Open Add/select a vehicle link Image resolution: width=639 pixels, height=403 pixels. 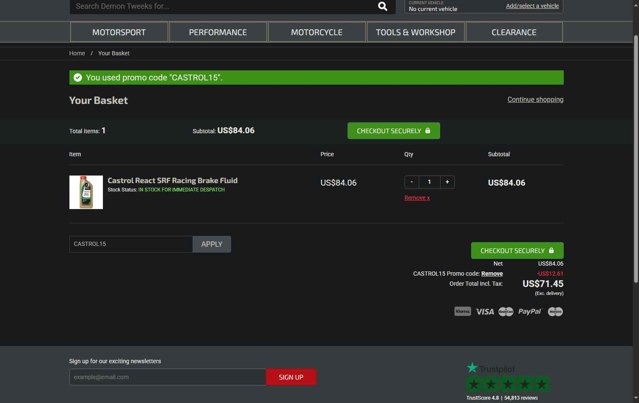tap(532, 6)
